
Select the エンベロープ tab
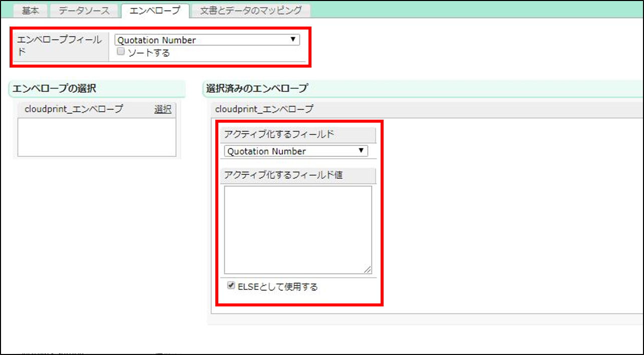point(155,11)
